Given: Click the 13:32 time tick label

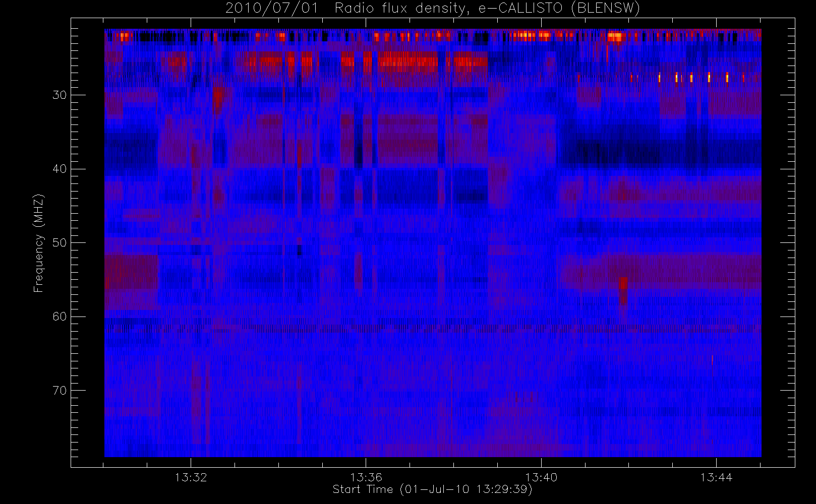Looking at the screenshot, I should [191, 477].
